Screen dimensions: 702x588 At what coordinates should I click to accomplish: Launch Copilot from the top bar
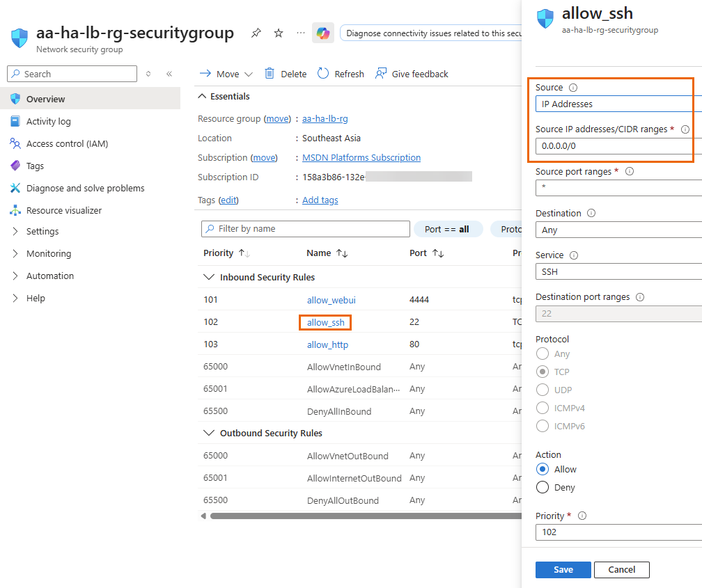pos(323,33)
